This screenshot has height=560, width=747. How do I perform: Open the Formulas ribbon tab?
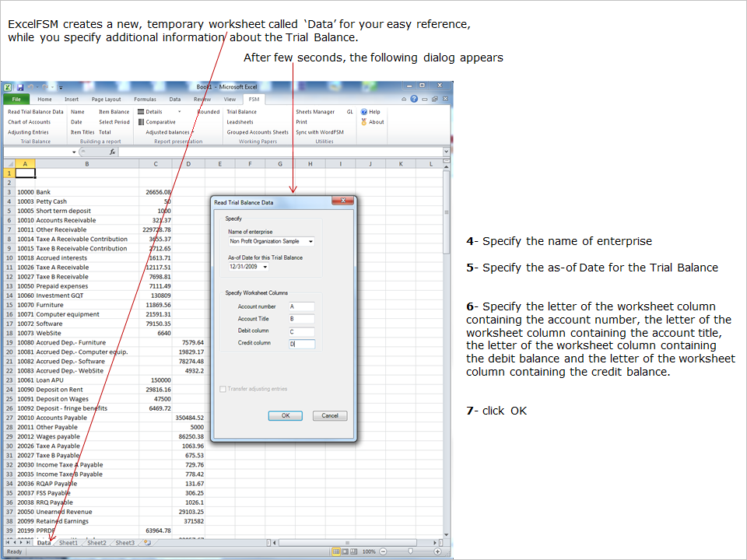[145, 100]
